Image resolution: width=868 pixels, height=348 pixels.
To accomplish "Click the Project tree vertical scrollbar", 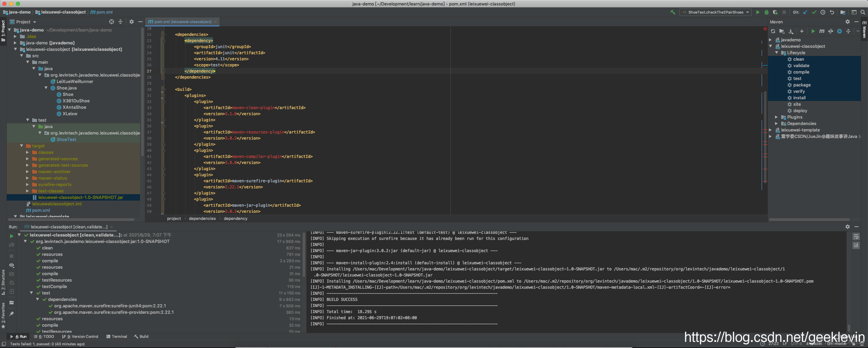I will click(142, 91).
